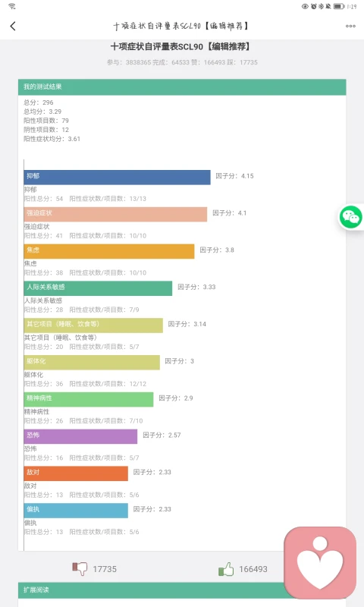Screen dimensions: 364x607
Task: Select the light blue 偏执 bar
Action: tap(76, 511)
